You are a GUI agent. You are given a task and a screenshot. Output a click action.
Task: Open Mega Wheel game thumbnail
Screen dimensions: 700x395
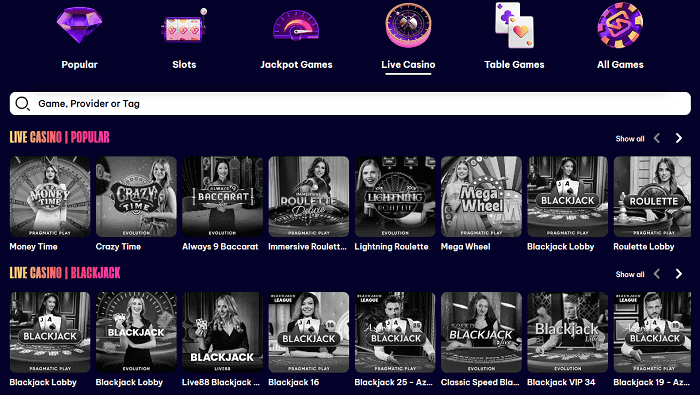pyautogui.click(x=481, y=196)
